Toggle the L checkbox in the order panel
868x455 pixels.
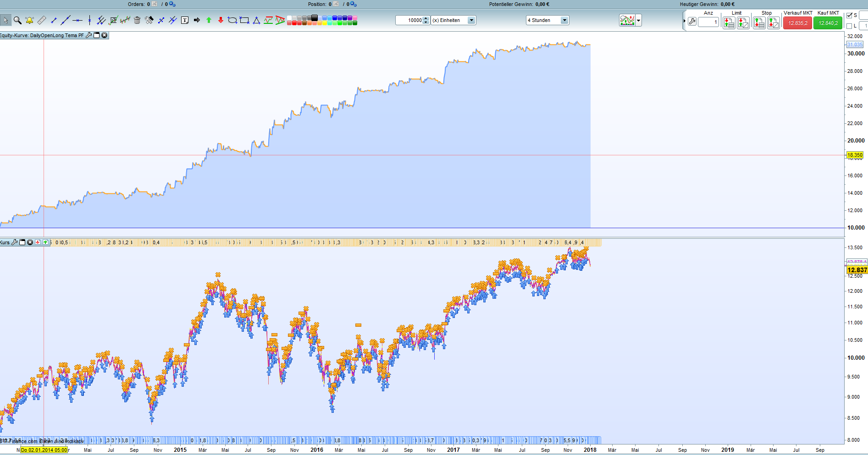[x=849, y=26]
